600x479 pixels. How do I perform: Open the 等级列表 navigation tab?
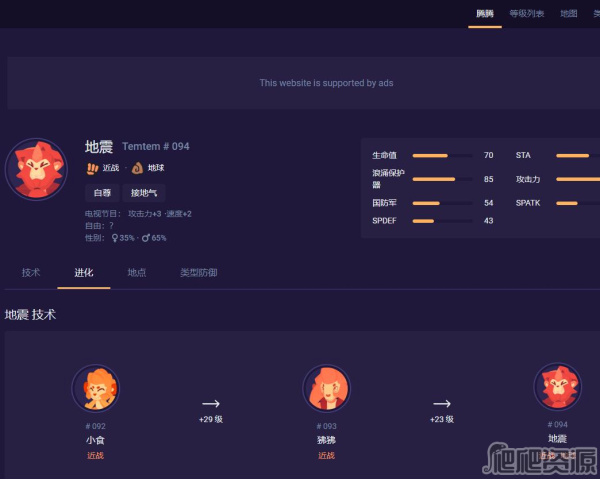click(x=527, y=14)
